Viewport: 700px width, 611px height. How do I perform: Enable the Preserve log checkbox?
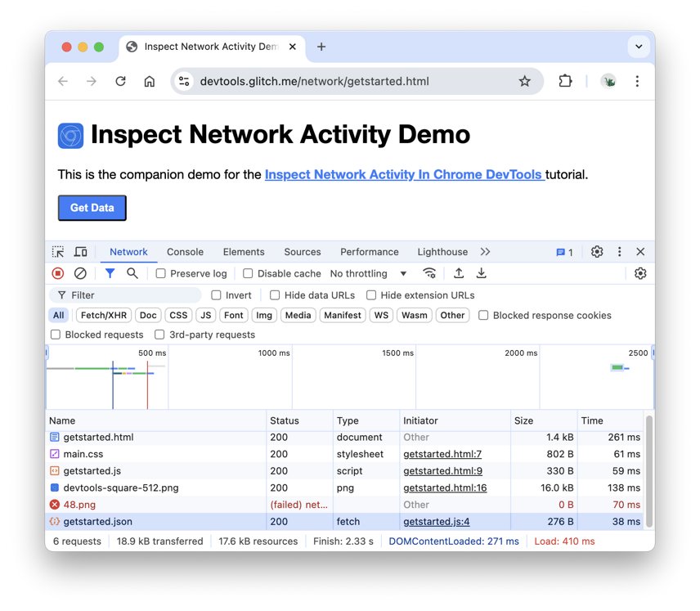click(x=161, y=273)
